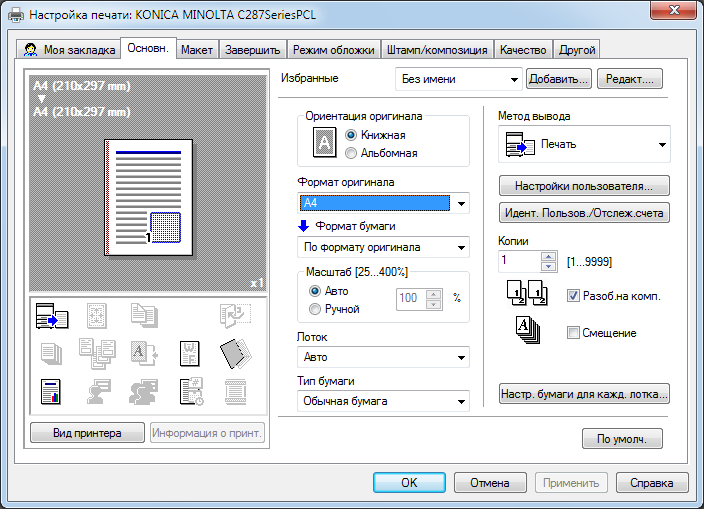
Task: Click the blue down arrow beside Формат бумаги
Action: point(304,226)
